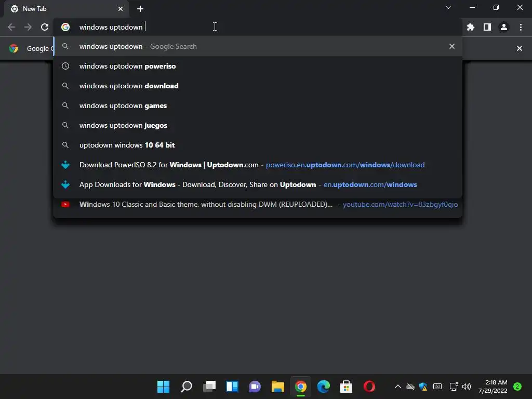The height and width of the screenshot is (399, 532).
Task: Select 'windows uptodown - Google Search' suggestion
Action: pyautogui.click(x=258, y=46)
